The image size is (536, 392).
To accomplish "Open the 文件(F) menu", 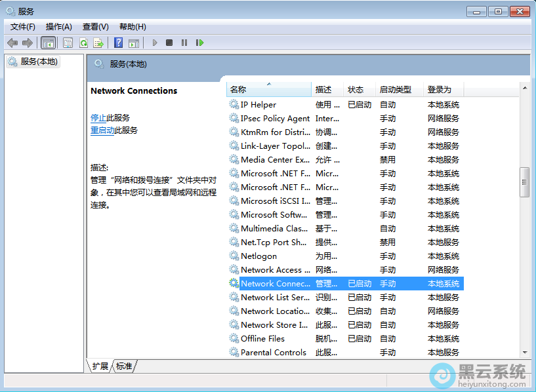I will (22, 27).
